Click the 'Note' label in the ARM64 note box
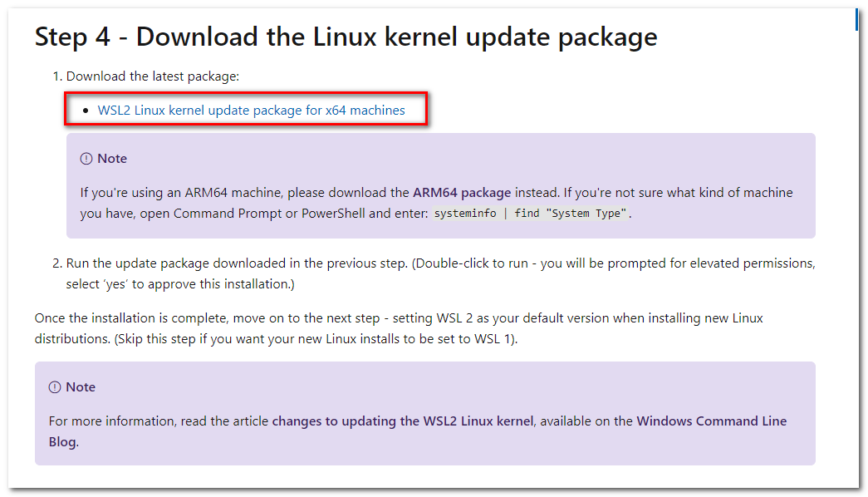This screenshot has height=497, width=868. [112, 159]
